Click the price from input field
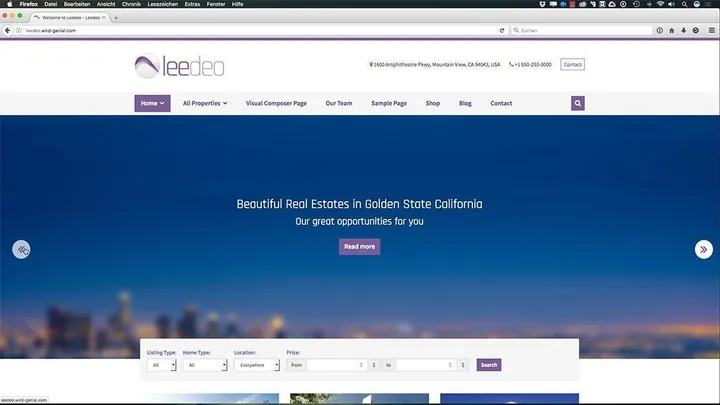 tap(335, 365)
